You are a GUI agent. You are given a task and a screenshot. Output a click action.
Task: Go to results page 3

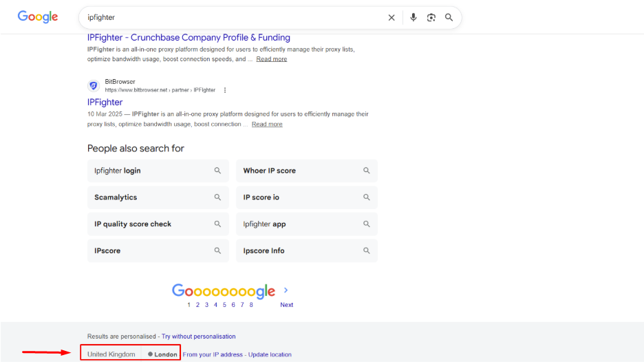pos(206,305)
